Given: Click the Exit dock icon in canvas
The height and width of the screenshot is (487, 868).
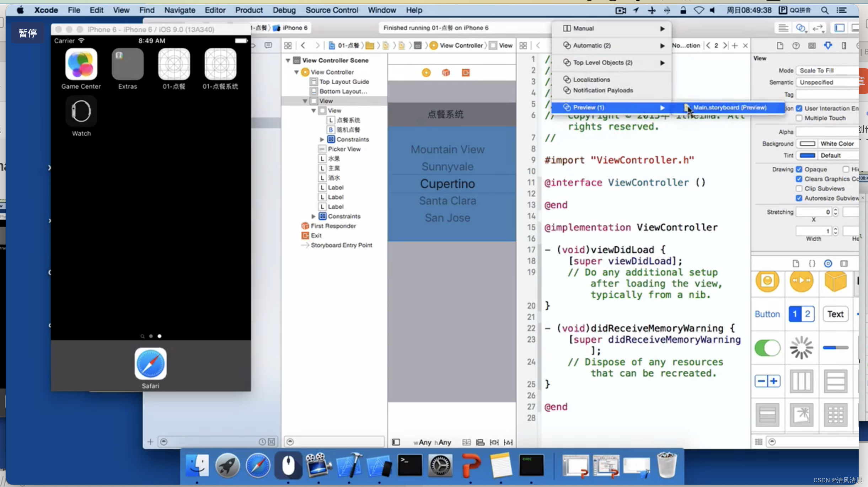Looking at the screenshot, I should (466, 73).
